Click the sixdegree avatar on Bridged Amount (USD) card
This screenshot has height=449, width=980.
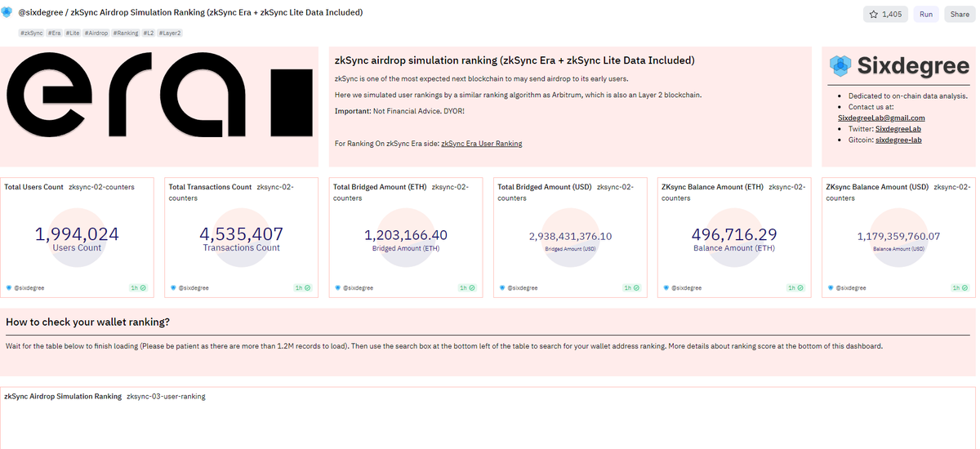[x=502, y=288]
